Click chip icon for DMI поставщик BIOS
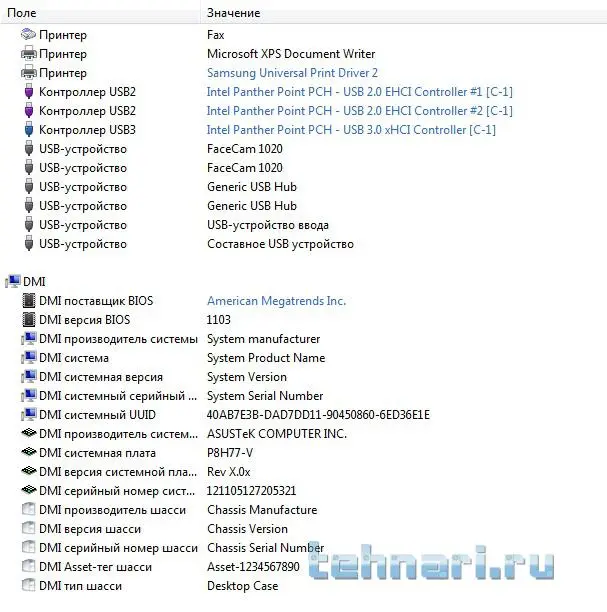The height and width of the screenshot is (612, 607). tap(28, 301)
